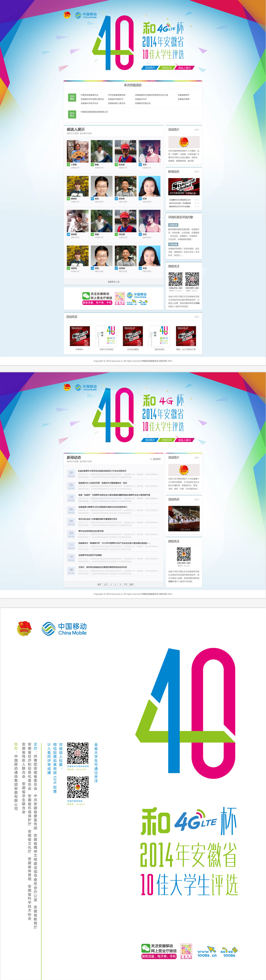Go to 下页 in news pagination
Viewport: 266px width, 980px height.
pos(126,584)
